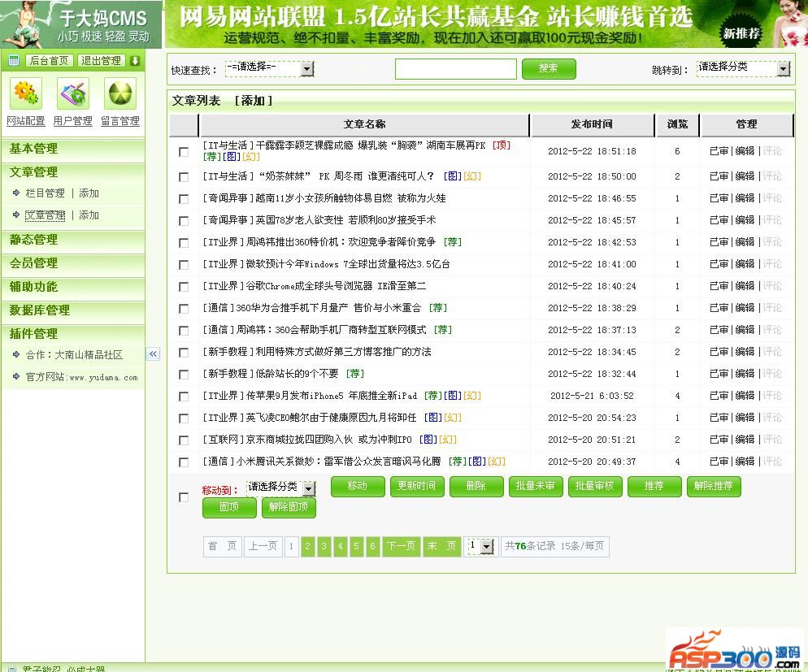Open the 用户管理 icon
The height and width of the screenshot is (672, 808).
[72, 94]
